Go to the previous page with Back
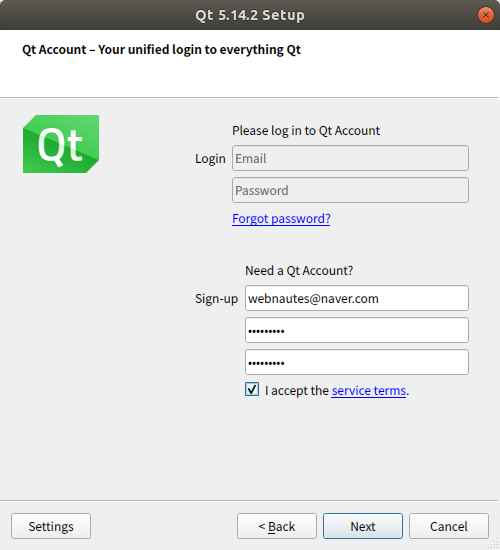 (277, 526)
